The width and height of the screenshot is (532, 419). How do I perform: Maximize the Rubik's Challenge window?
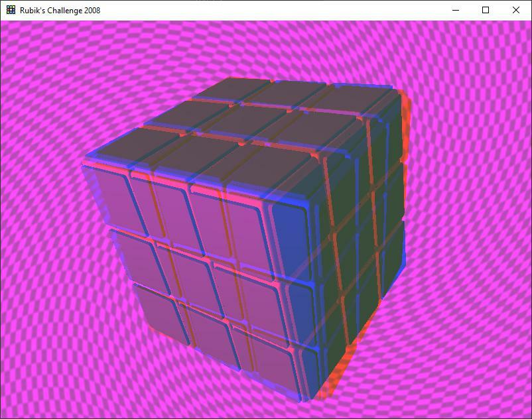(484, 11)
